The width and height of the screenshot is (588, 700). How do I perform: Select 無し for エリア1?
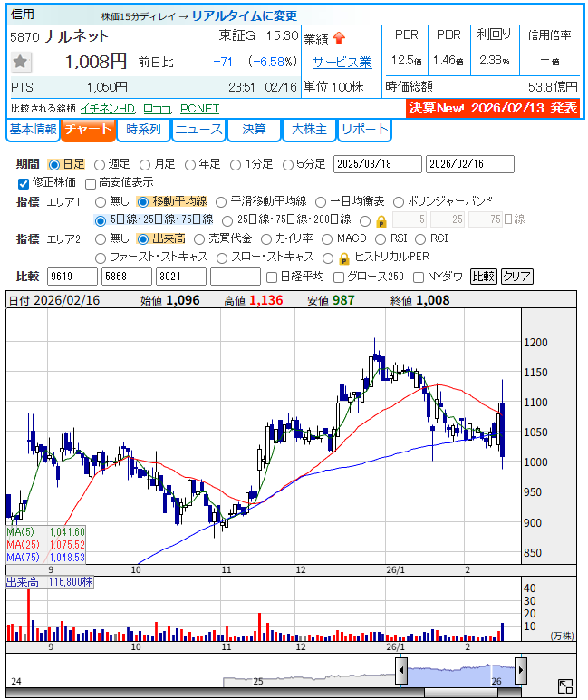click(101, 202)
